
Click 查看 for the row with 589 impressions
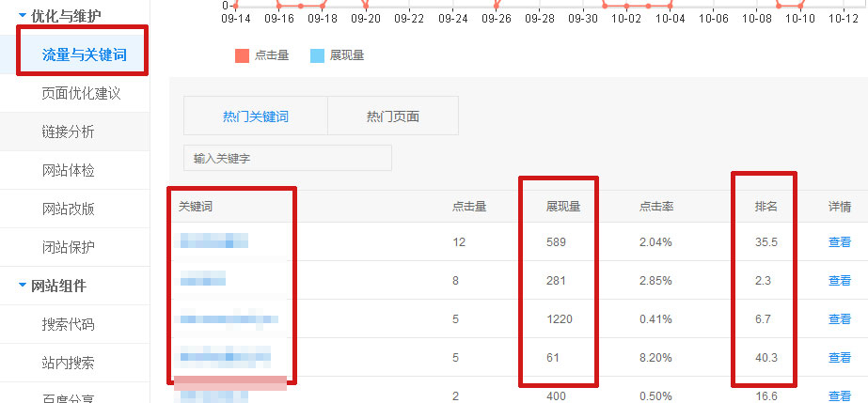coord(840,241)
